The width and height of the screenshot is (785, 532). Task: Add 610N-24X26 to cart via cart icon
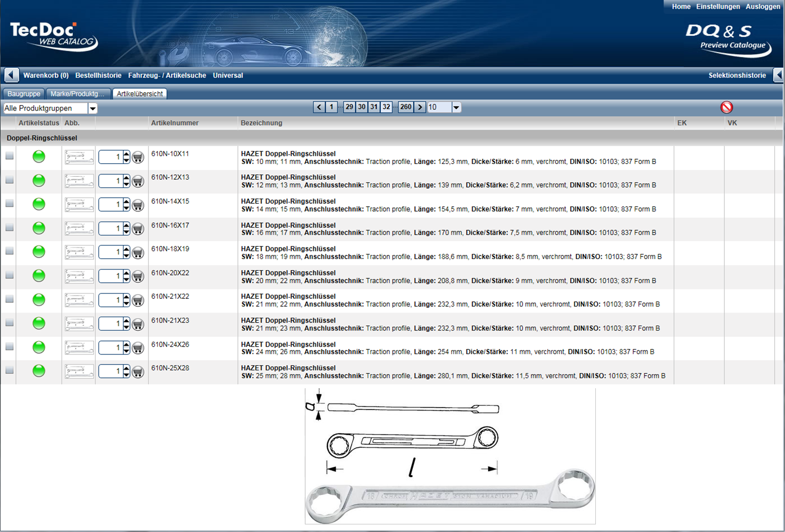[138, 348]
